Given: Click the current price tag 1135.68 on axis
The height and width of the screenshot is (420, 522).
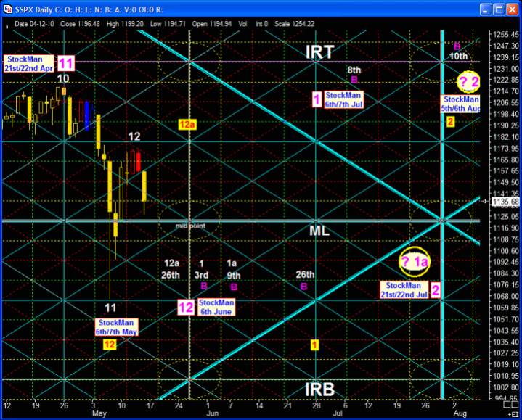Looking at the screenshot, I should 501,201.
